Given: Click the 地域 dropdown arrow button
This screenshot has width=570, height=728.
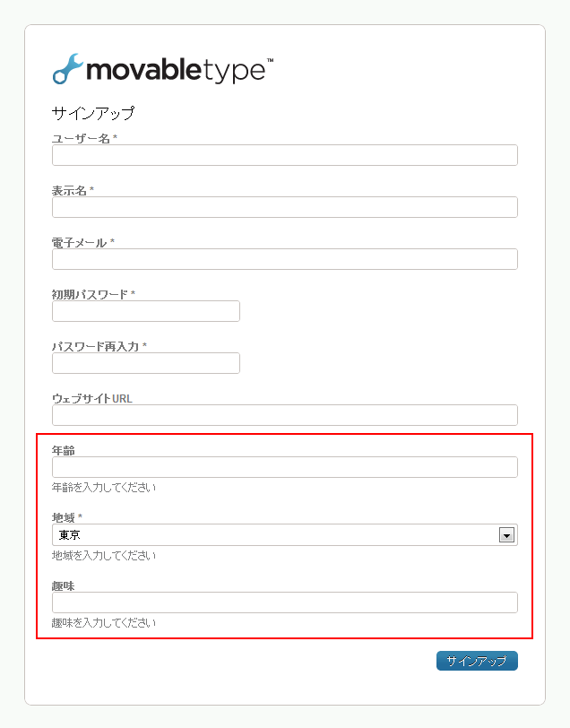Looking at the screenshot, I should [x=506, y=535].
